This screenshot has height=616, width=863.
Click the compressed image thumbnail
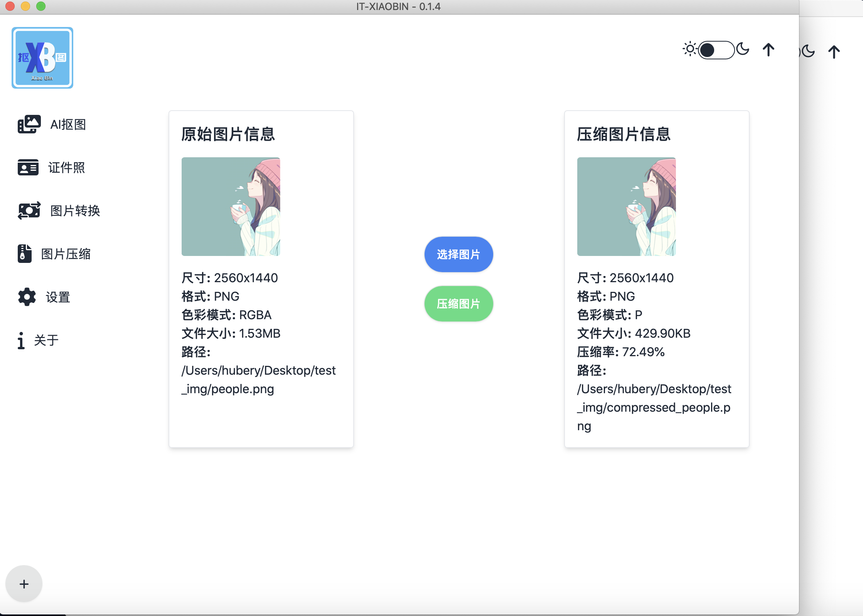pyautogui.click(x=626, y=207)
